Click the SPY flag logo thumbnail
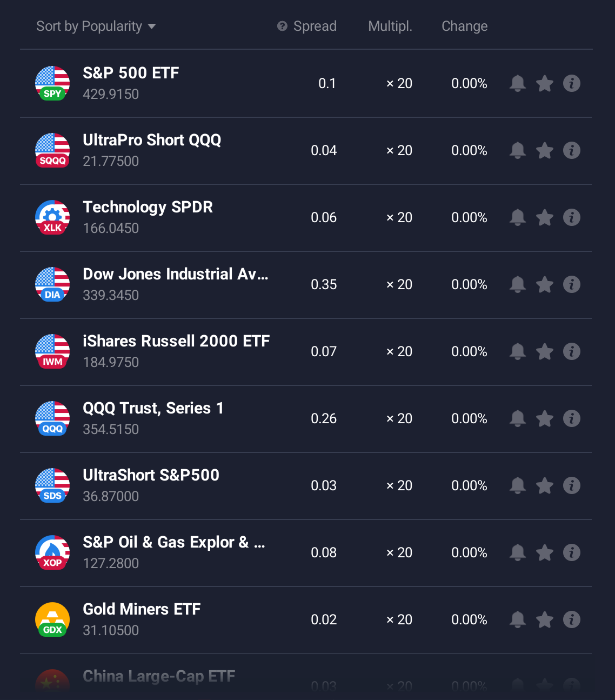This screenshot has height=700, width=615. pyautogui.click(x=52, y=83)
